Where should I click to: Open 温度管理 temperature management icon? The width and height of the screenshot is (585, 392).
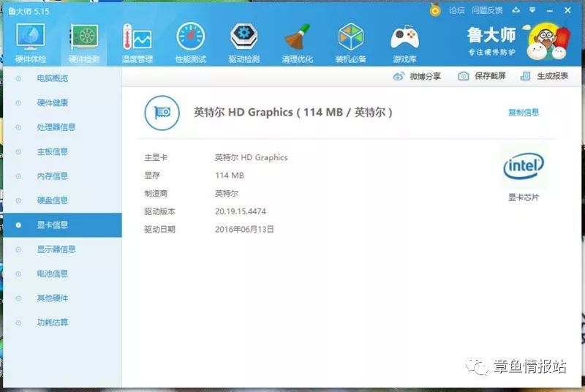137,37
